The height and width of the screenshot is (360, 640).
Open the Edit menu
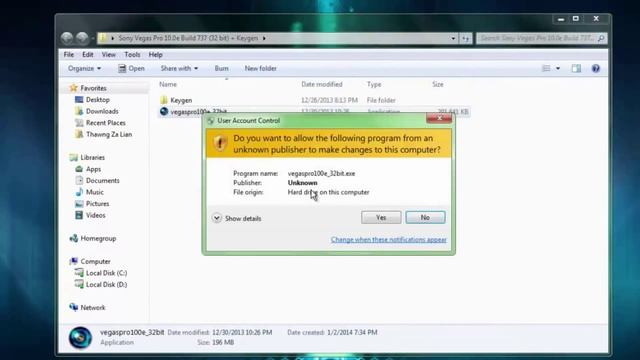[87, 55]
